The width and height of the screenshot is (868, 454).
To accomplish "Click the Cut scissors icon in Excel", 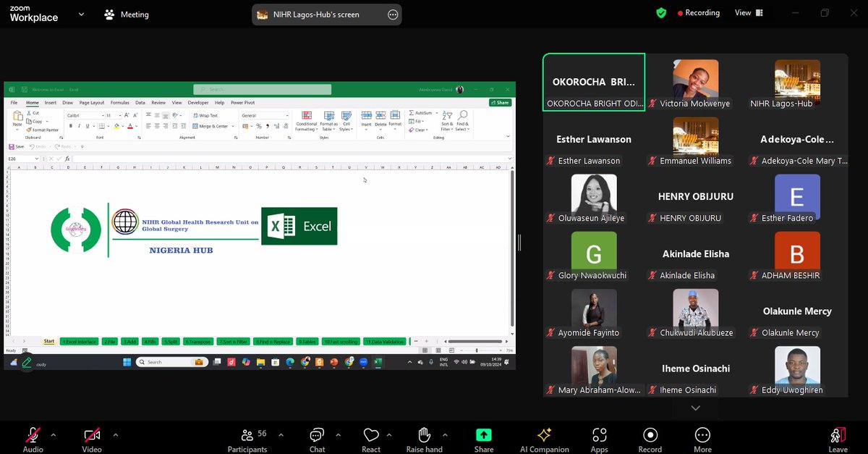I will click(30, 114).
